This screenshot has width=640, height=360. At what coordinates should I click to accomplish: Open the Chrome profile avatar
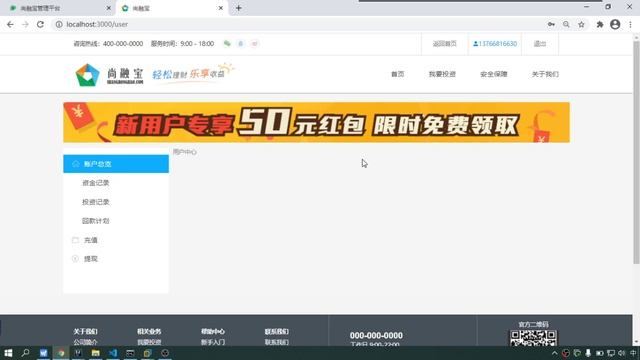[x=615, y=24]
